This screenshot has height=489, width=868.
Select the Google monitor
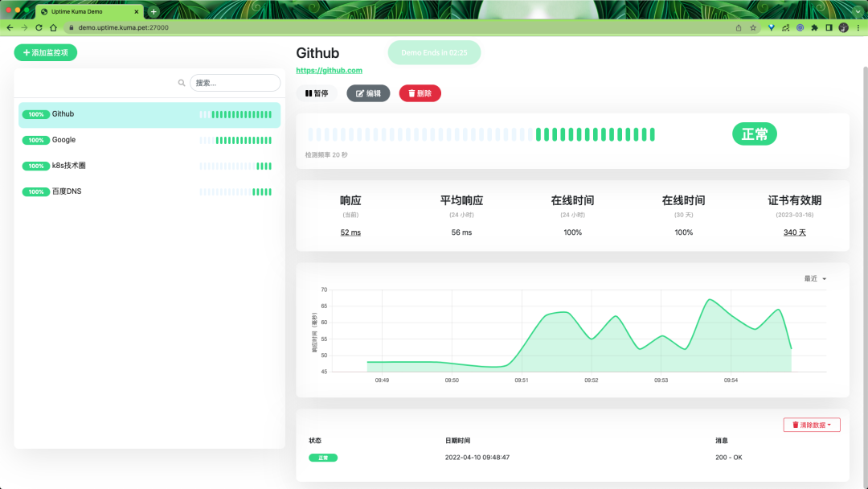[149, 140]
